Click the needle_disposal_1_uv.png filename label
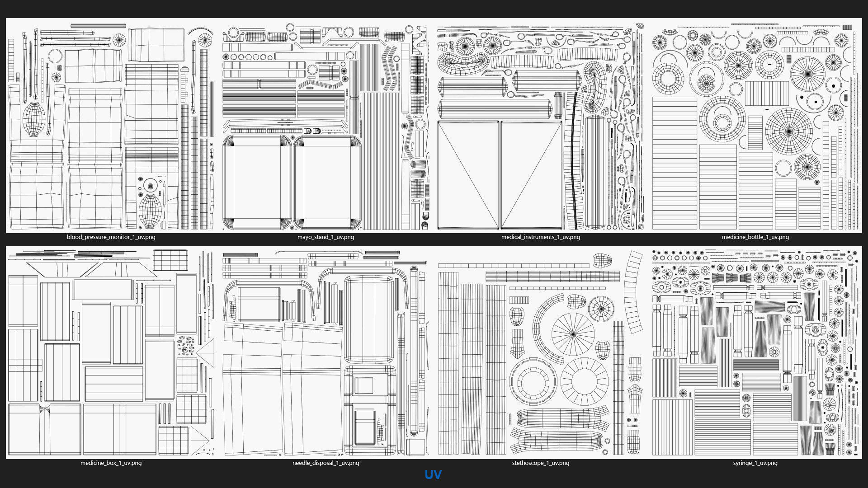 (x=325, y=463)
